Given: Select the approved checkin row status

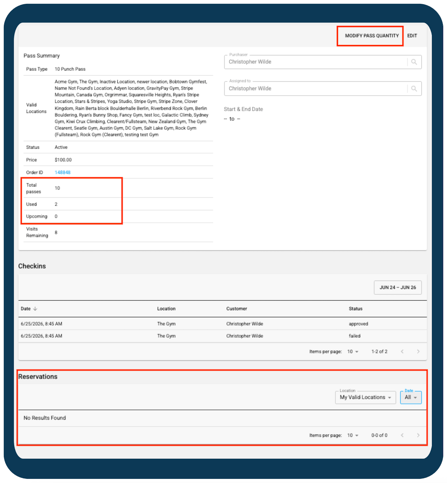Looking at the screenshot, I should click(x=358, y=324).
